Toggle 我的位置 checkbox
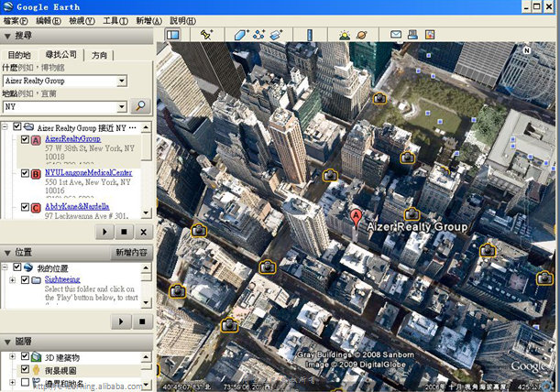Image resolution: width=560 pixels, height=392 pixels. [16, 267]
